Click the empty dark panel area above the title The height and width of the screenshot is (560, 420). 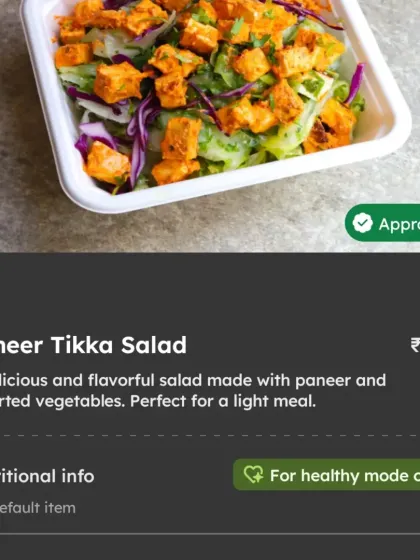(x=210, y=293)
